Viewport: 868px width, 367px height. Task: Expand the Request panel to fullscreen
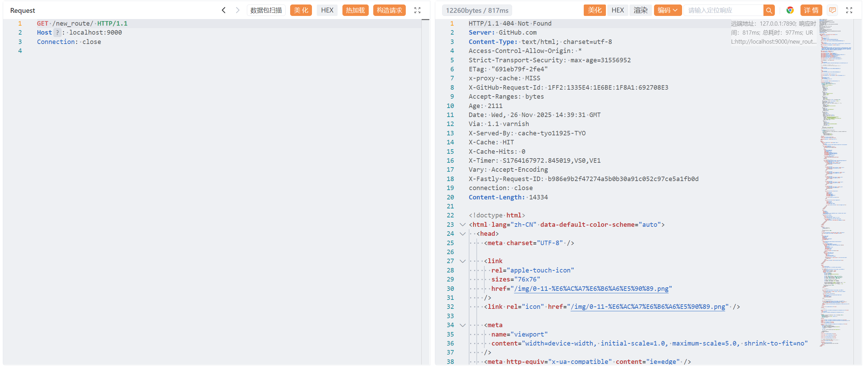click(418, 10)
